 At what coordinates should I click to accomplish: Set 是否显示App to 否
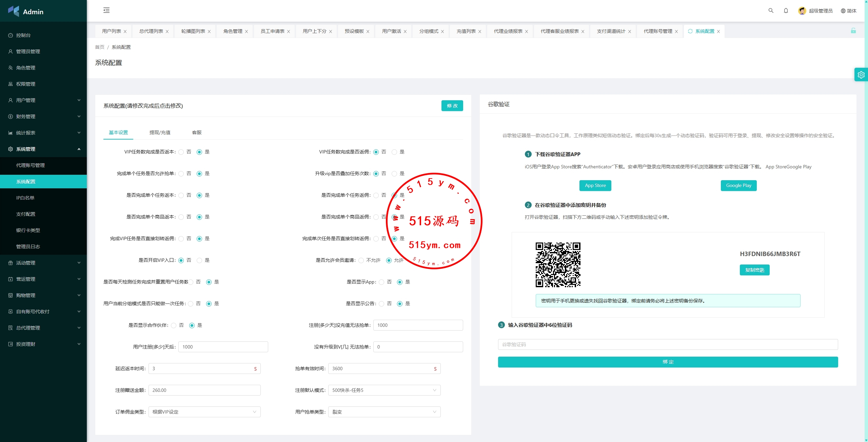pos(382,282)
